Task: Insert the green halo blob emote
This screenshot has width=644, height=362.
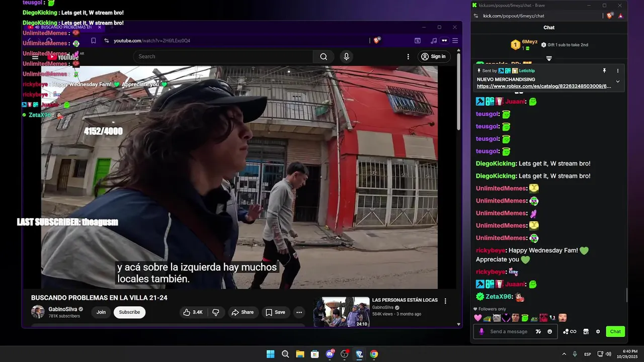Action: click(x=524, y=318)
